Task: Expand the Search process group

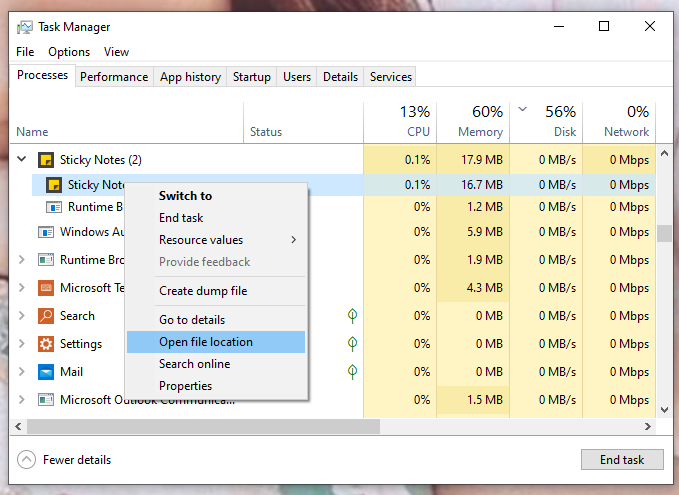Action: click(x=22, y=315)
